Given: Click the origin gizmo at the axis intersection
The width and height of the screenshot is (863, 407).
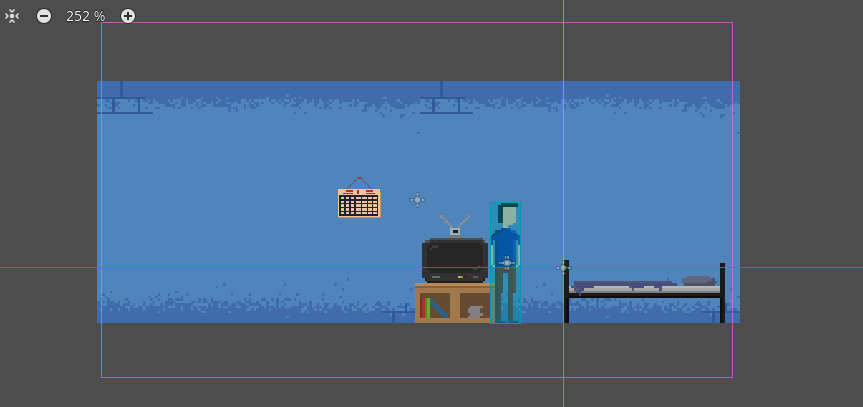Looking at the screenshot, I should (x=563, y=268).
